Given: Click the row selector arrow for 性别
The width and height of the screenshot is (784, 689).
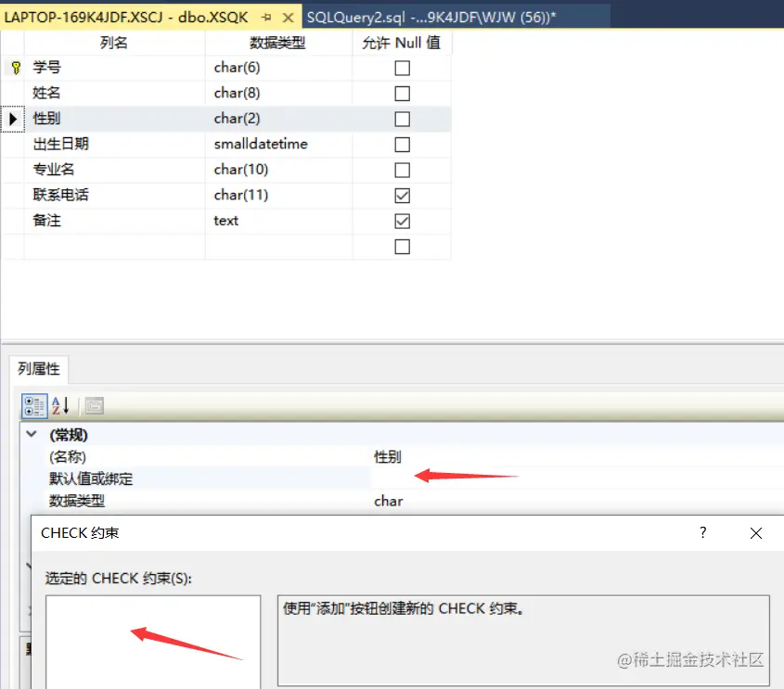Looking at the screenshot, I should (x=13, y=119).
